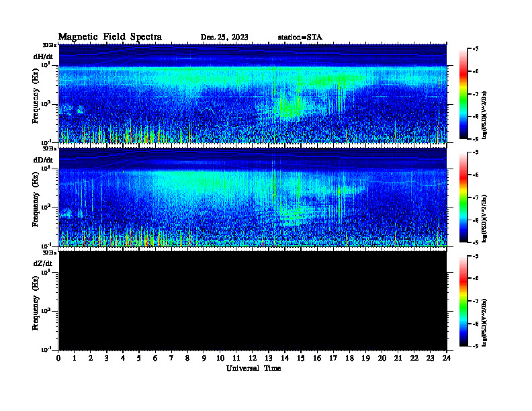Click the "-5" value on dZ/dt color bar
Image resolution: width=532 pixels, height=411 pixels.
(476, 256)
